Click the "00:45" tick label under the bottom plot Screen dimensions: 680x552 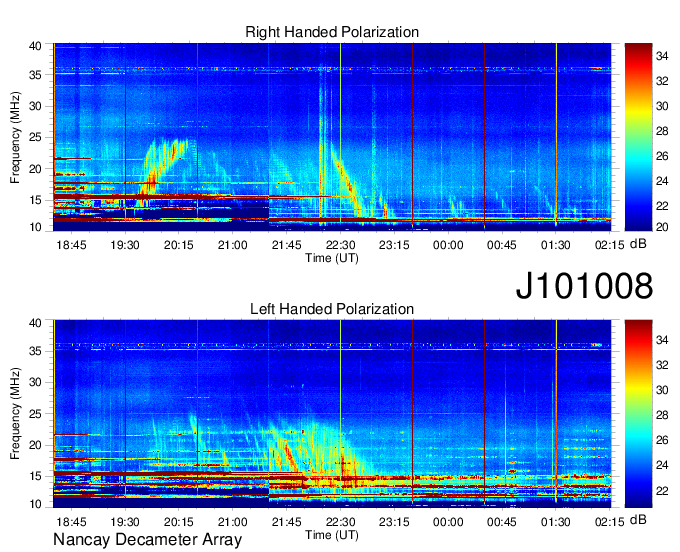tap(502, 522)
